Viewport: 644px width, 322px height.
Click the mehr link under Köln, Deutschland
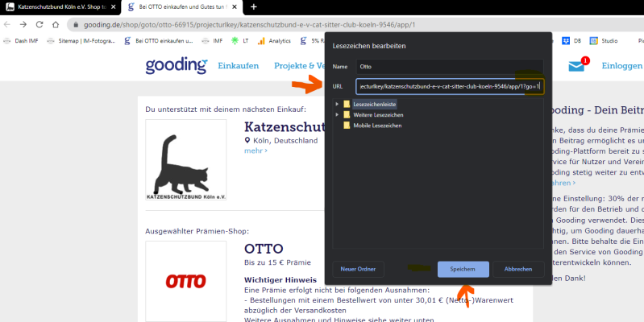pyautogui.click(x=256, y=151)
